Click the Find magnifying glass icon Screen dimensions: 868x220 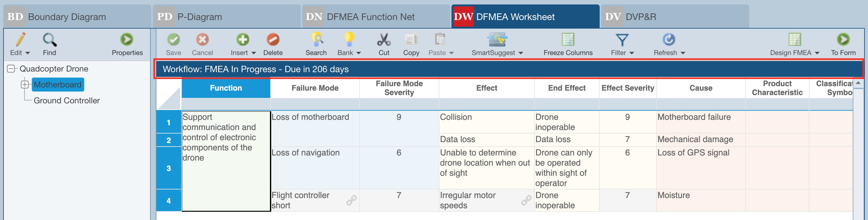[x=49, y=40]
